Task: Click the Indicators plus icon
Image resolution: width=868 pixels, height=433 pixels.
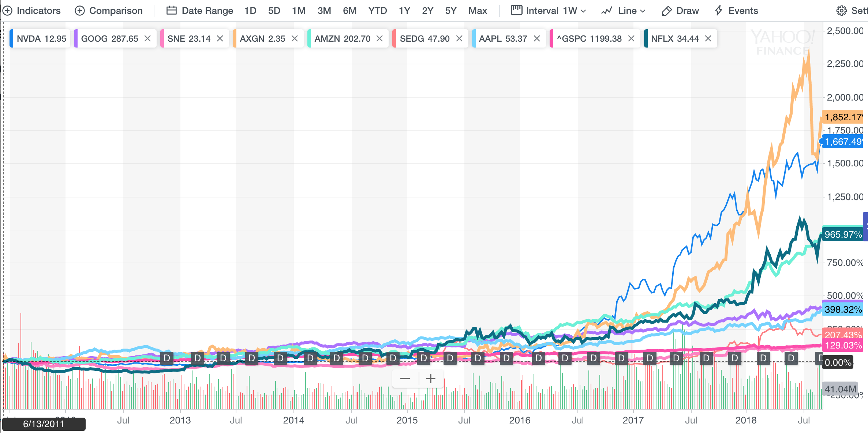Action: pos(7,11)
